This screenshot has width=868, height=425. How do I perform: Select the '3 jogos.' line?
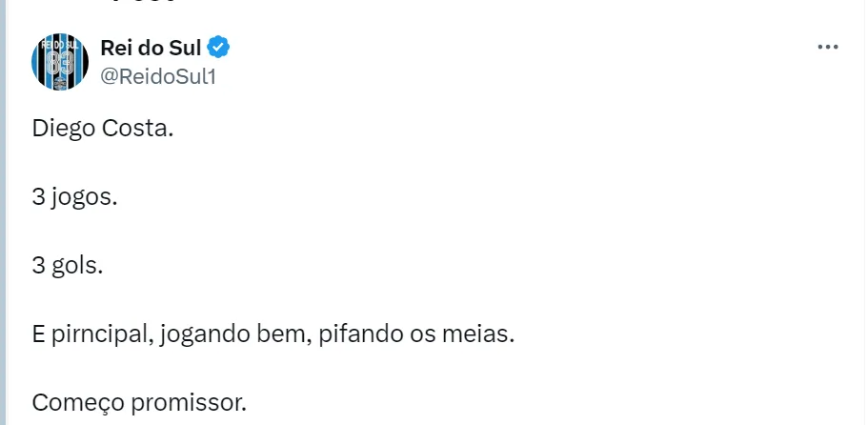74,198
